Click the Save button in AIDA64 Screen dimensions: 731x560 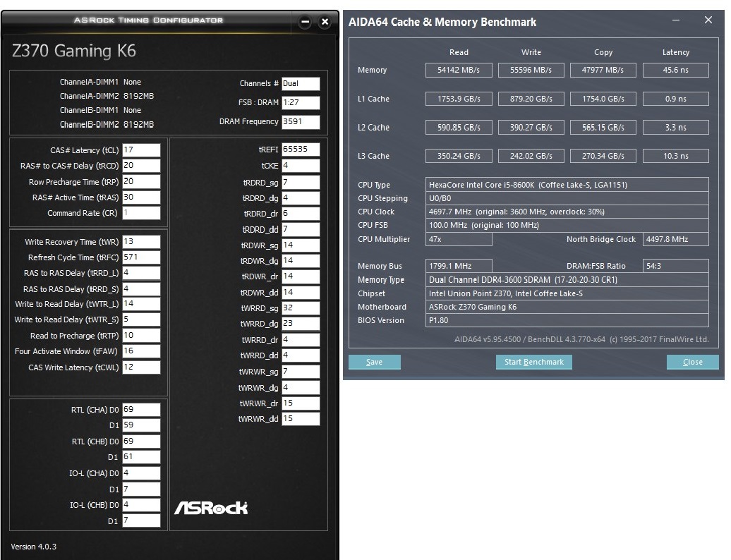(x=375, y=362)
